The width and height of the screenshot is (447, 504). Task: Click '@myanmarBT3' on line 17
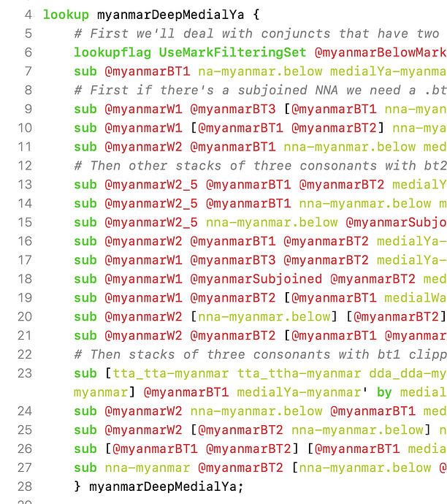[233, 260]
